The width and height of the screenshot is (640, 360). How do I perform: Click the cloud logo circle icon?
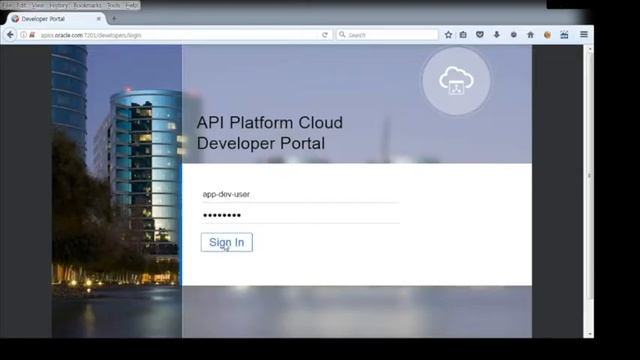pos(456,81)
